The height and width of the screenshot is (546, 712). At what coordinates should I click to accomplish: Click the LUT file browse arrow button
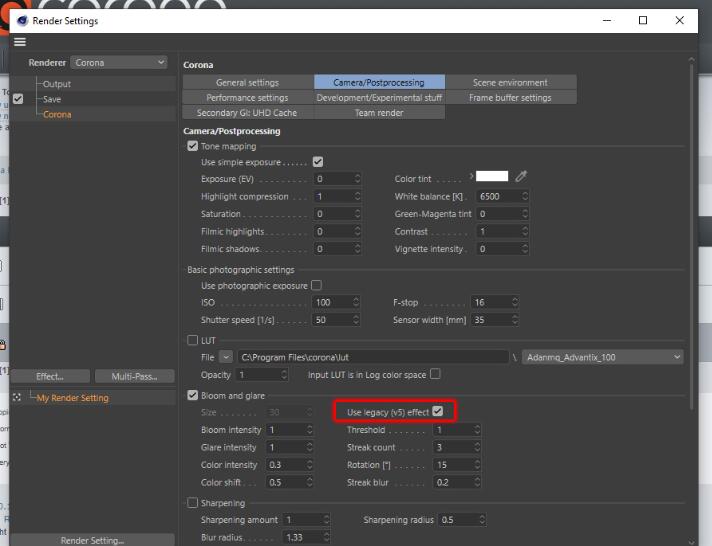(x=226, y=357)
